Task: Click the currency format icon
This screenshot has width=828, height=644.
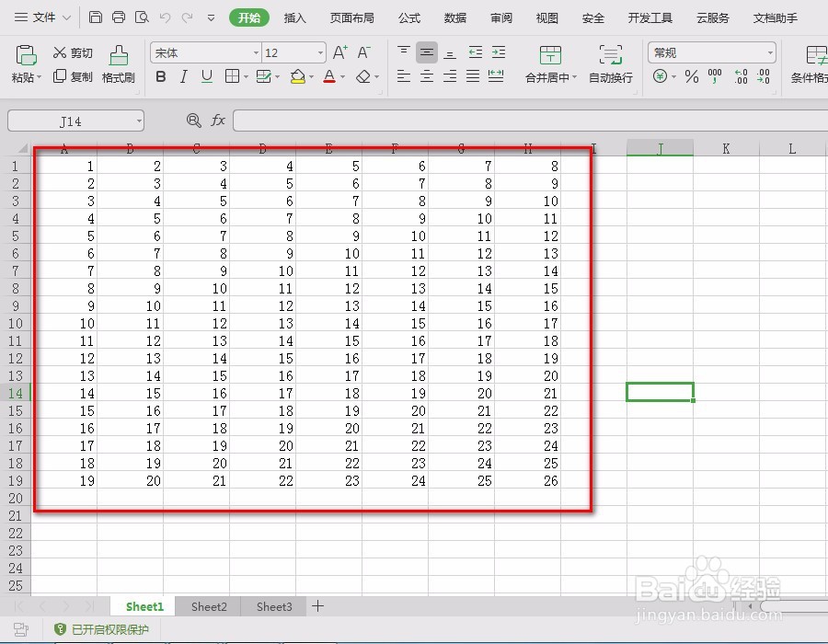Action: 660,76
